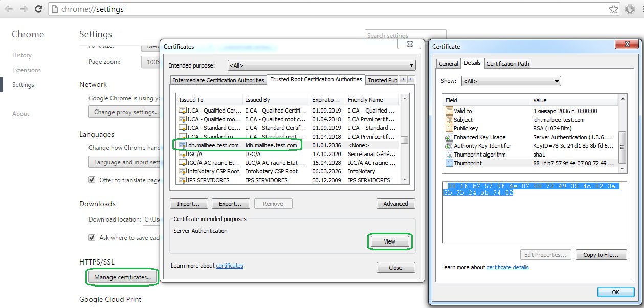Select the thumbprint algorithm value sha1

540,155
